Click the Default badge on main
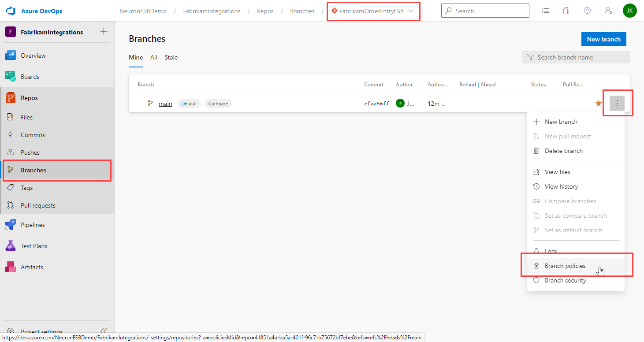 tap(189, 104)
